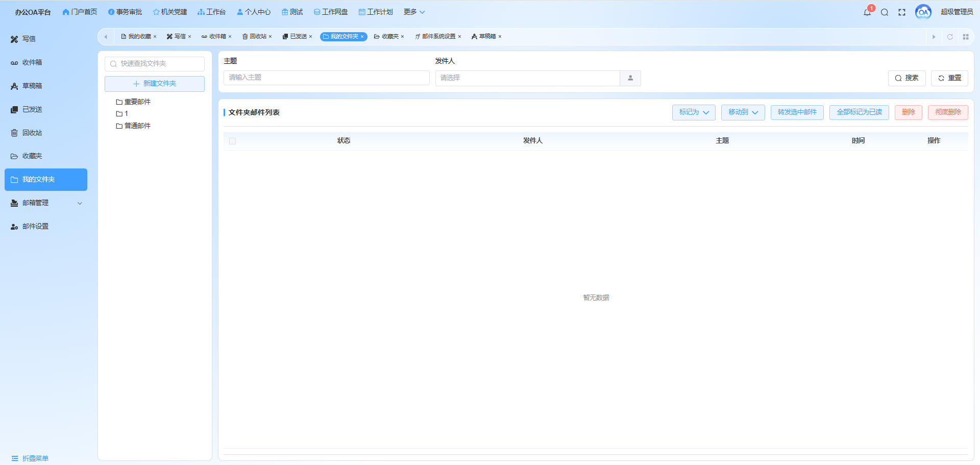Open 收件箱 in the sidebar

46,62
